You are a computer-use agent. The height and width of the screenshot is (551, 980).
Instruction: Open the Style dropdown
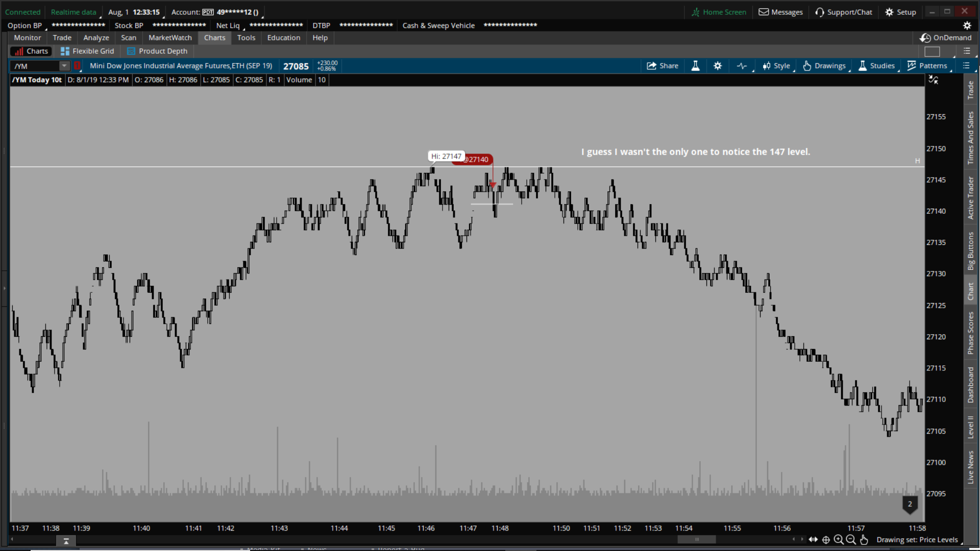tap(776, 66)
